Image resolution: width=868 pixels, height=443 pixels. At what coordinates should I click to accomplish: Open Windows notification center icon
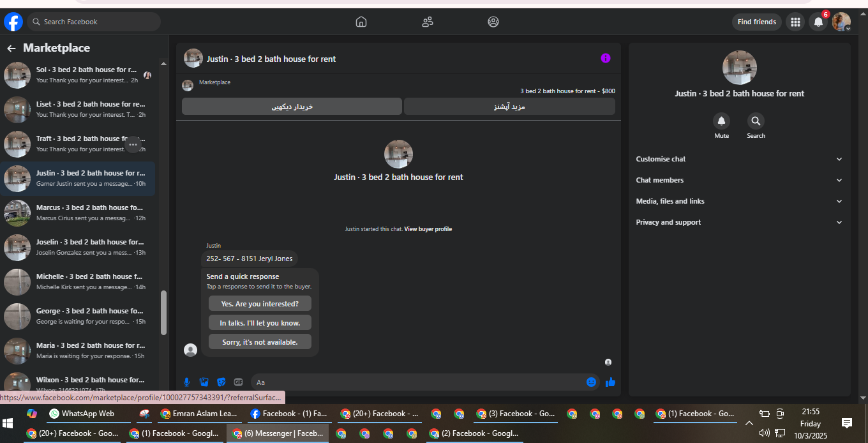click(x=847, y=423)
